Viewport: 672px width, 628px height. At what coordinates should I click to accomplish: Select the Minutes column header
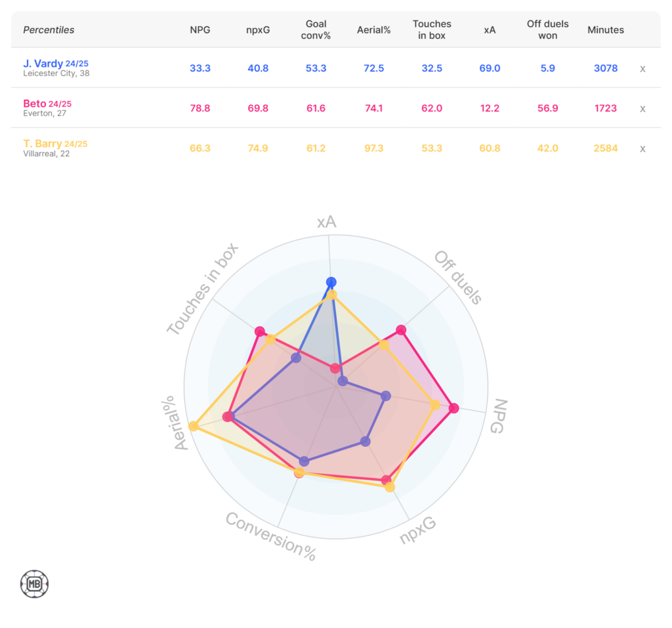[606, 30]
